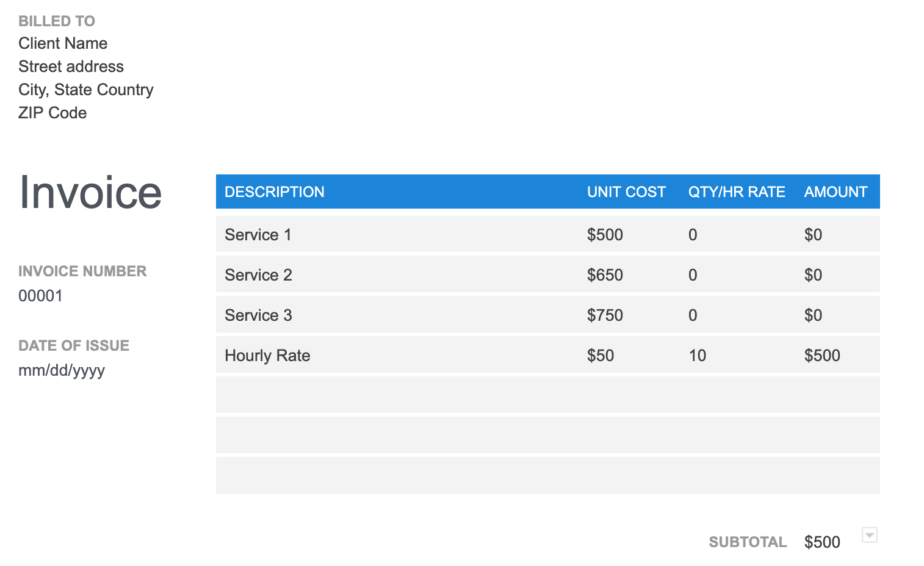
Task: Click the first empty table row
Action: [547, 395]
